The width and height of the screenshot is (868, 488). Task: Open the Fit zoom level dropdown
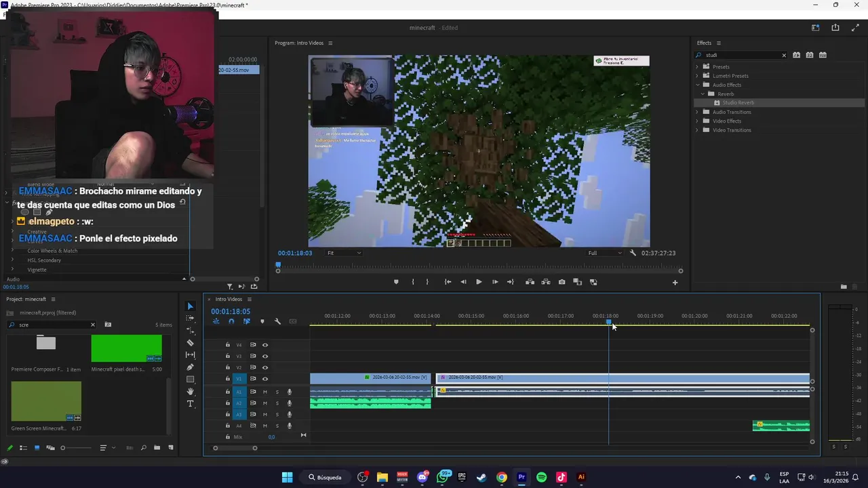[x=344, y=253]
